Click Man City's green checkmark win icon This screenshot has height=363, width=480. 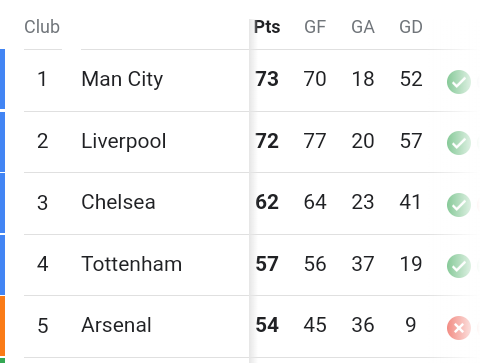pyautogui.click(x=459, y=82)
